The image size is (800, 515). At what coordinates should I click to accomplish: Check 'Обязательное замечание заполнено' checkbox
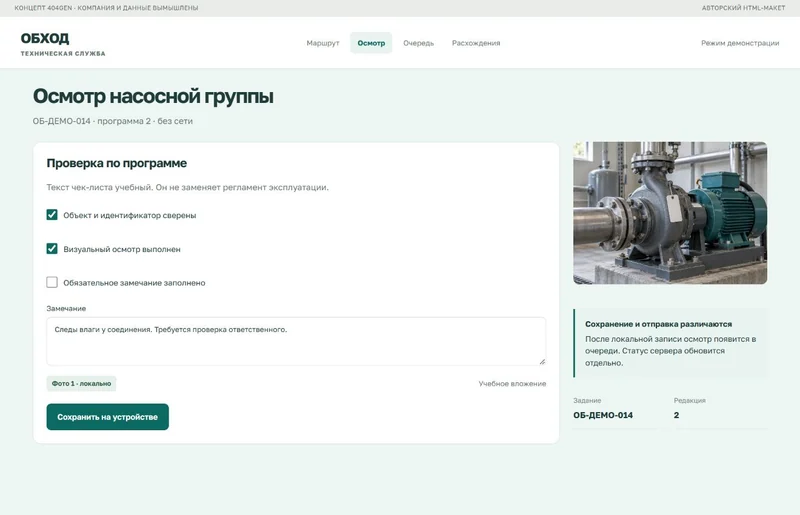point(52,282)
